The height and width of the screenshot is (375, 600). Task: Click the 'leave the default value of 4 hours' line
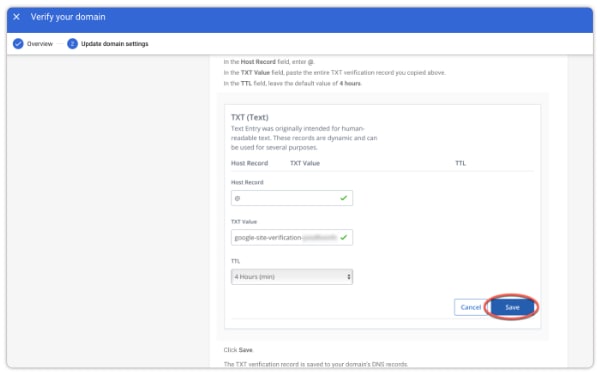tap(292, 83)
